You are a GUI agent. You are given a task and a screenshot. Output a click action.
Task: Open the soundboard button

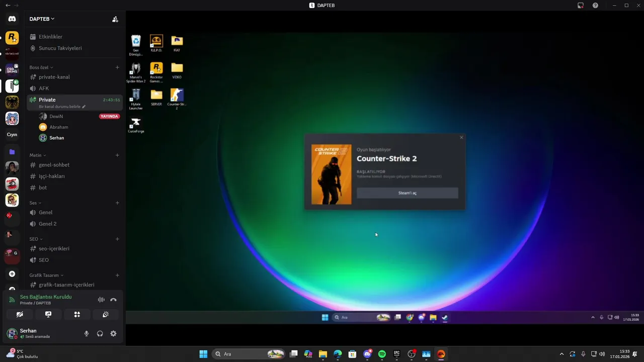point(106,314)
